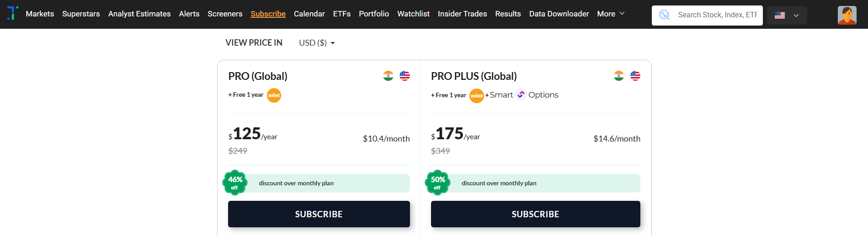Click India flag icon in PRO plan

[x=388, y=76]
